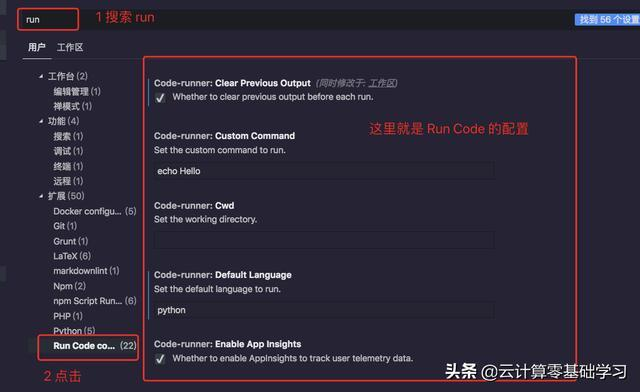Click the Code-runner: Cwd setting title
640x392 pixels.
pos(194,206)
